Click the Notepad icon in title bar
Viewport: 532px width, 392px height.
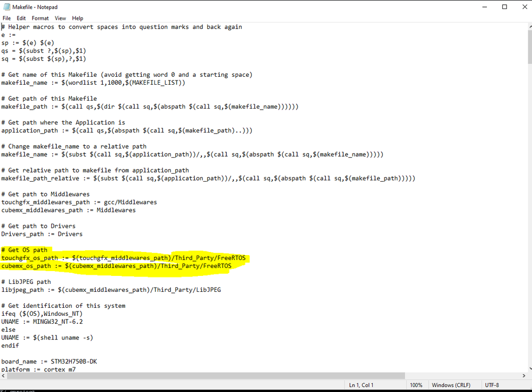coord(6,7)
